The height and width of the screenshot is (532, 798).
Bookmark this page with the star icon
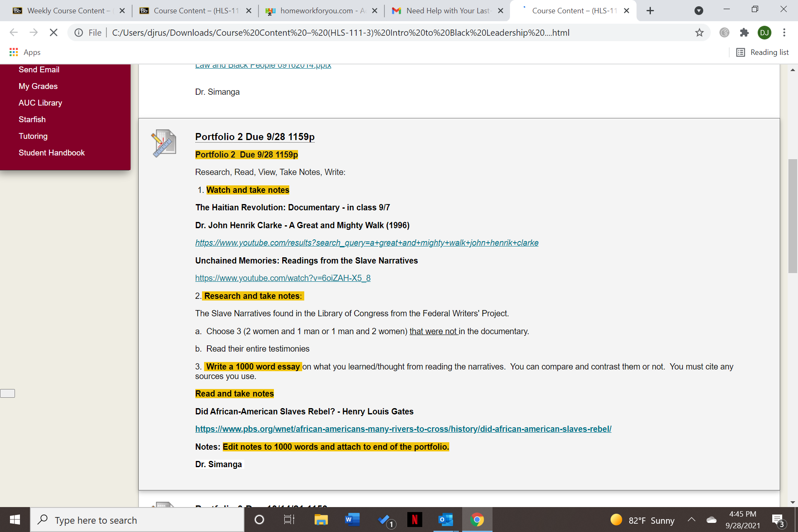click(x=699, y=32)
